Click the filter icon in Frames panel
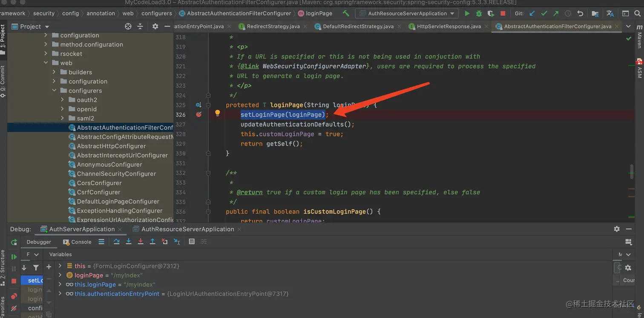The width and height of the screenshot is (644, 318). click(36, 268)
